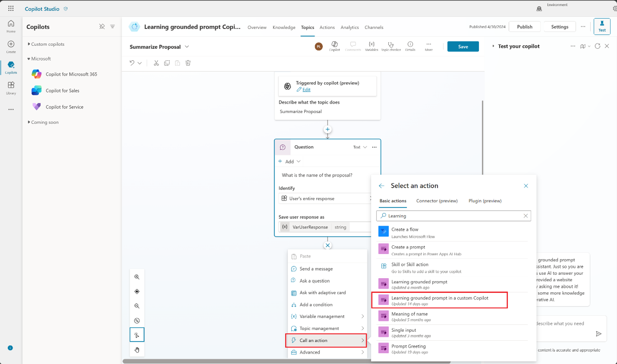
Task: Switch to the Overview tab
Action: [257, 27]
